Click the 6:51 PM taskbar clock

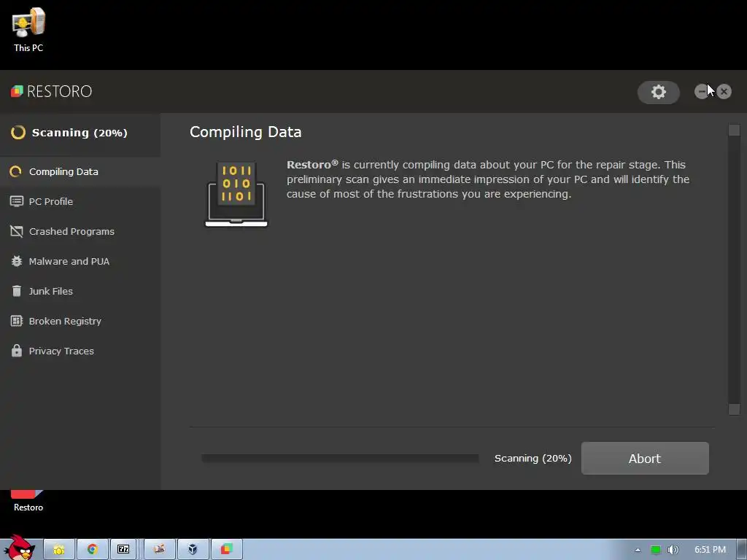click(x=710, y=550)
